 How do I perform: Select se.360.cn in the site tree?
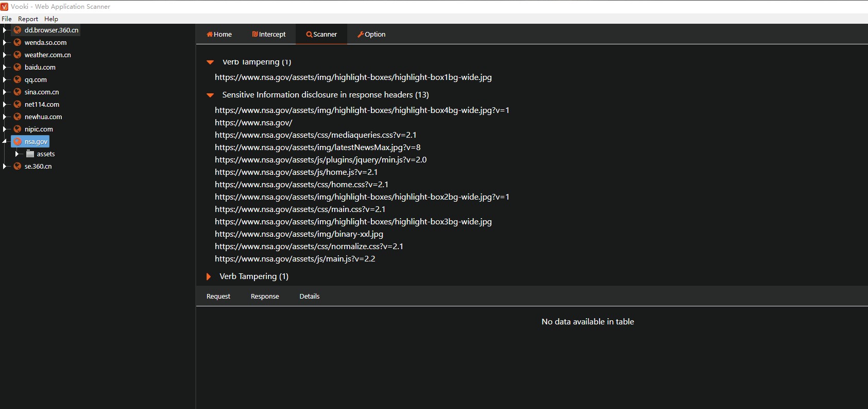pos(38,166)
